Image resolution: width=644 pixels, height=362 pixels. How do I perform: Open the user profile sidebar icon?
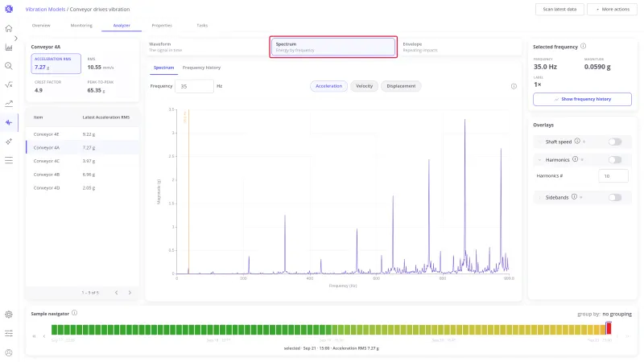[9, 352]
